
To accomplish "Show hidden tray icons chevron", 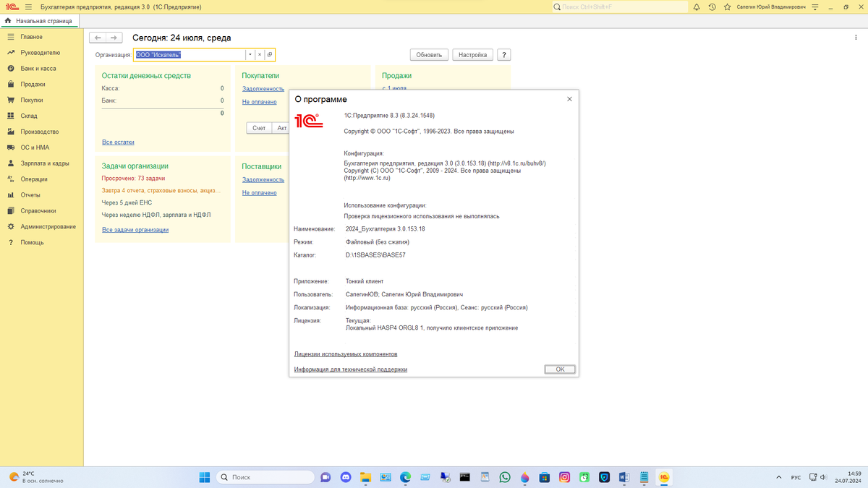I will point(779,477).
